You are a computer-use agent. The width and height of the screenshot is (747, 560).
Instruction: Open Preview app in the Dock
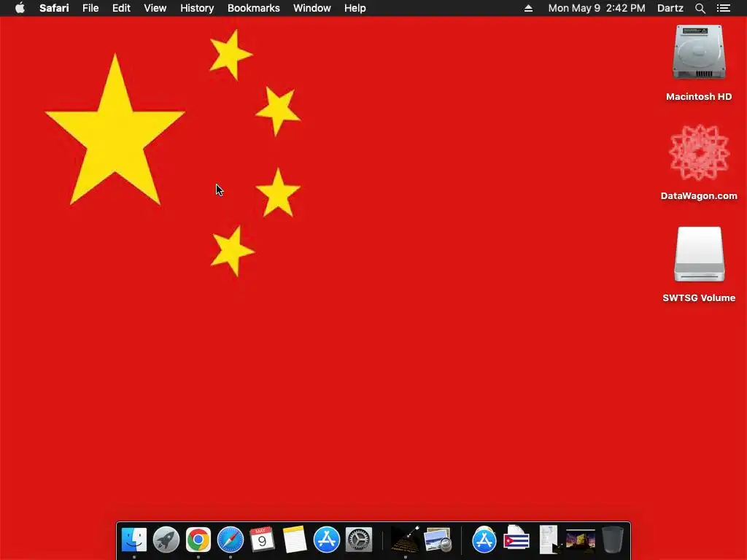(x=438, y=540)
